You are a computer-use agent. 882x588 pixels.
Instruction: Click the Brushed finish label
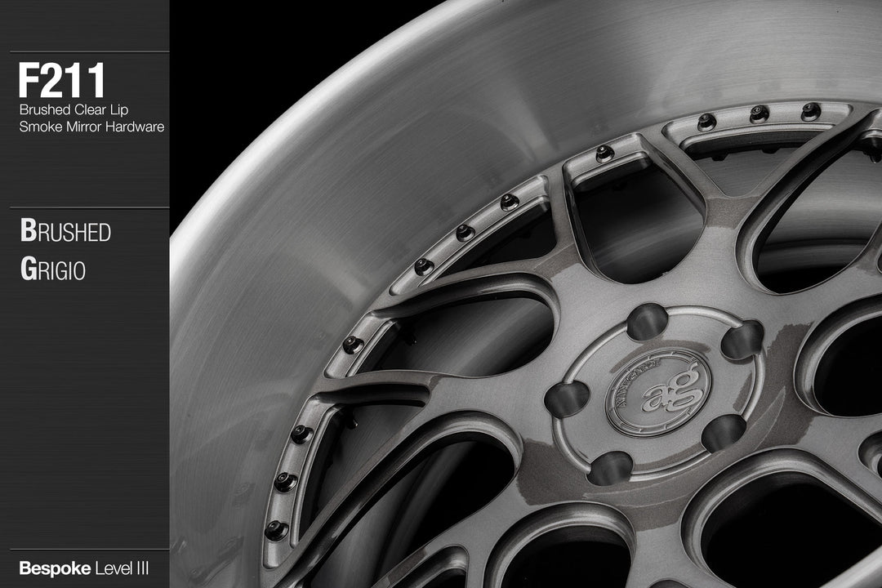click(65, 232)
